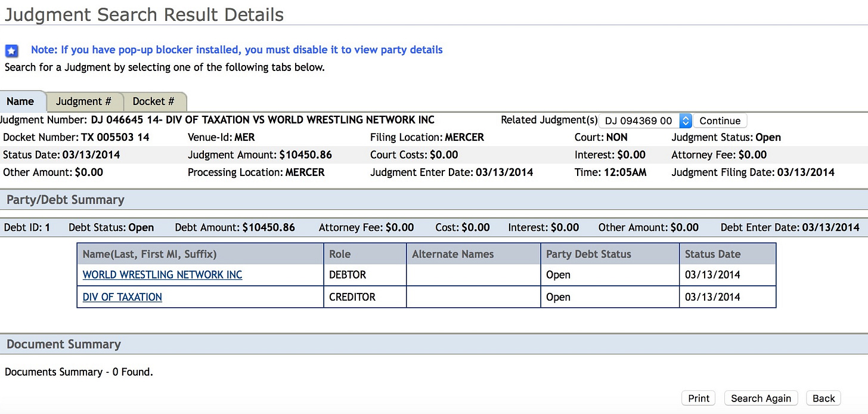This screenshot has width=868, height=414.
Task: Select Debt Status: Open text
Action: (111, 227)
